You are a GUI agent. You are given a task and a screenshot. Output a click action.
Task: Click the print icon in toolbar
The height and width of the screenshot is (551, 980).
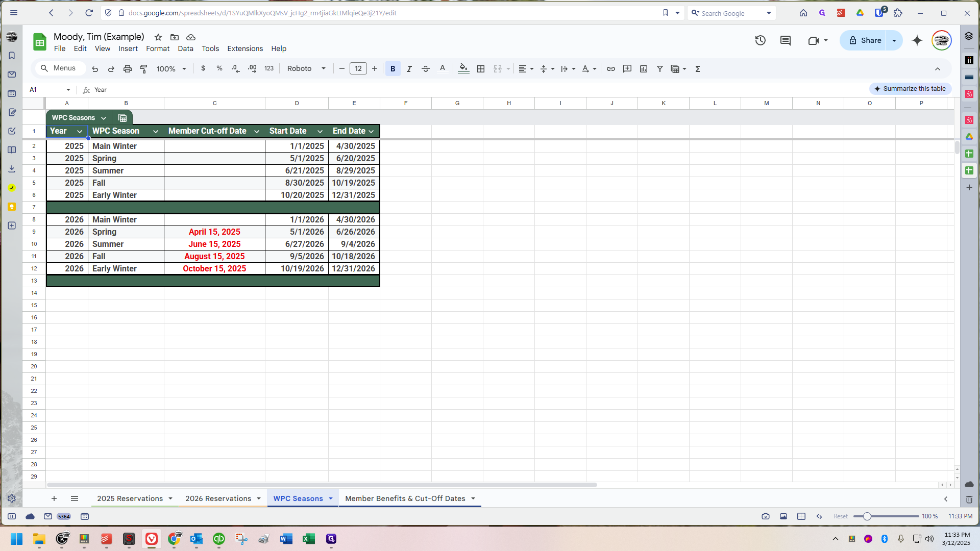(128, 69)
